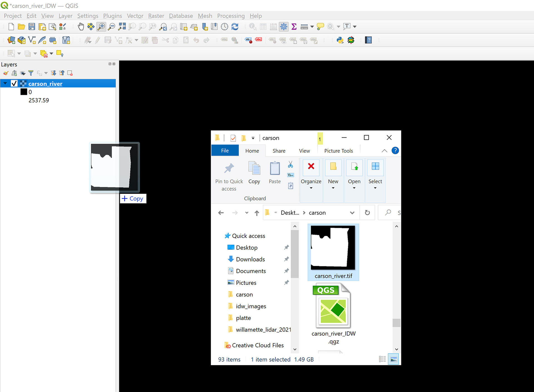Screen dimensions: 534x392
Task: Open Text Annotation dropdown arrow
Action: click(x=355, y=27)
